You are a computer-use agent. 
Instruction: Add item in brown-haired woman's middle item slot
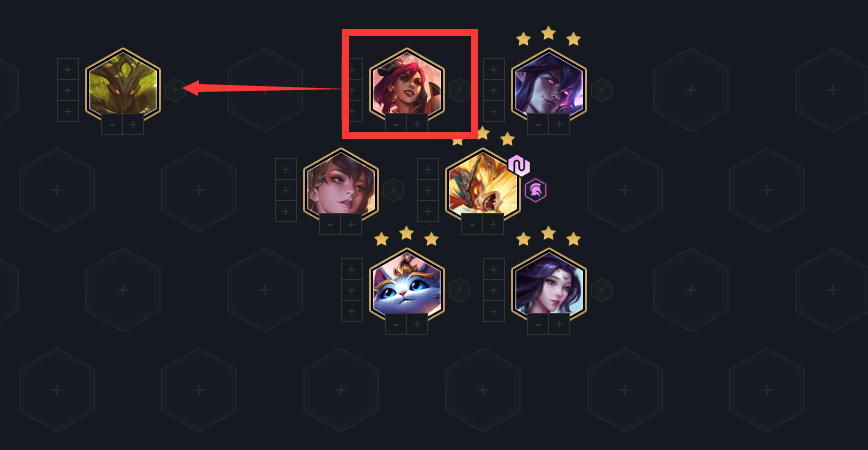pos(286,190)
